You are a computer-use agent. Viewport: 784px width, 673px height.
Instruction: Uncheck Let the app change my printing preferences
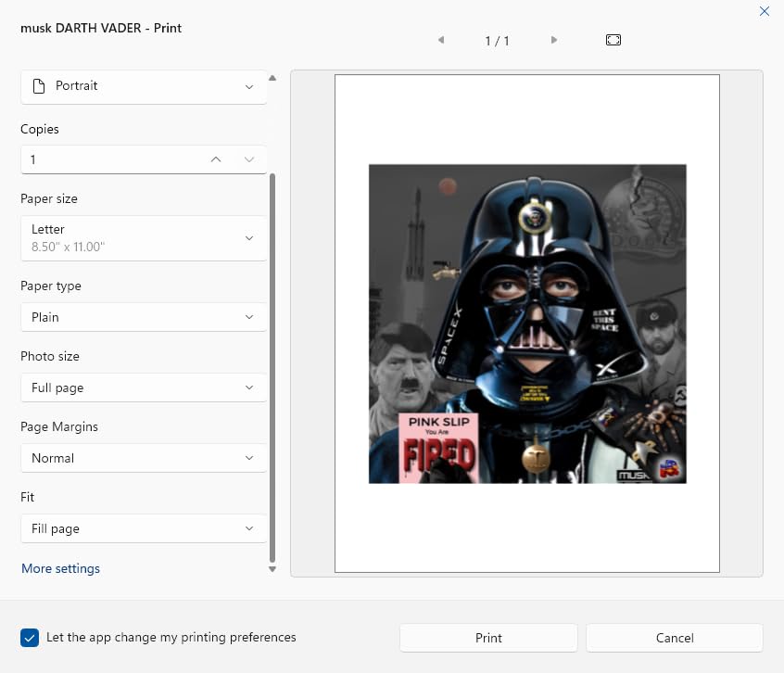click(x=30, y=638)
